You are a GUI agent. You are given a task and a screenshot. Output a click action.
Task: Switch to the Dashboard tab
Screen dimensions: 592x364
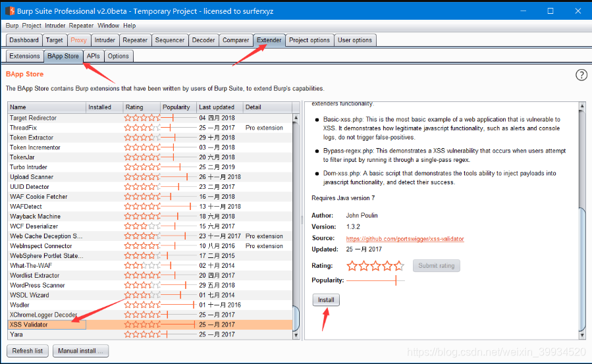[24, 40]
